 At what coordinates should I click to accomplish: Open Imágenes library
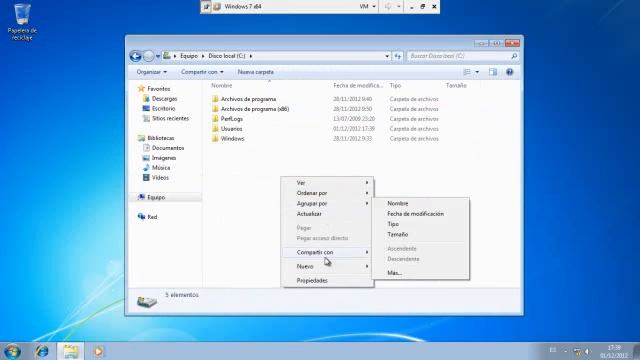coord(164,158)
